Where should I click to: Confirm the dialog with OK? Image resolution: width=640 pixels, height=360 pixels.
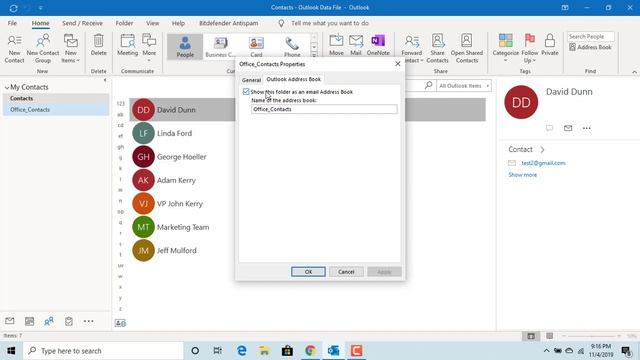tap(308, 272)
